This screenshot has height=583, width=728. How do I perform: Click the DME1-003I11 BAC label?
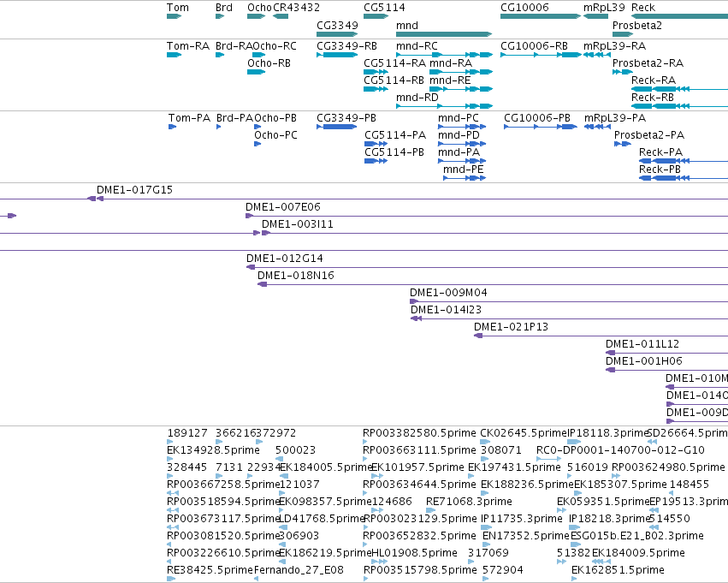click(x=297, y=224)
